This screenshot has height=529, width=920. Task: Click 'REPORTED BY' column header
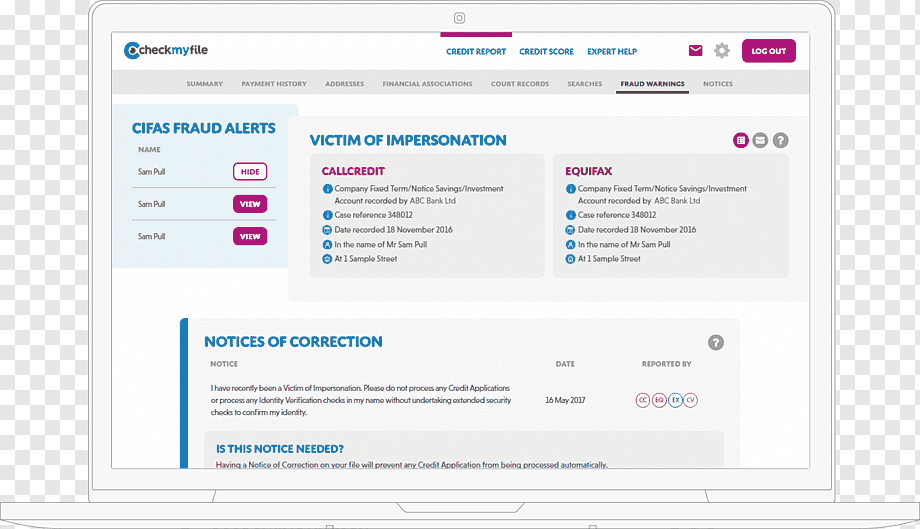click(x=667, y=364)
